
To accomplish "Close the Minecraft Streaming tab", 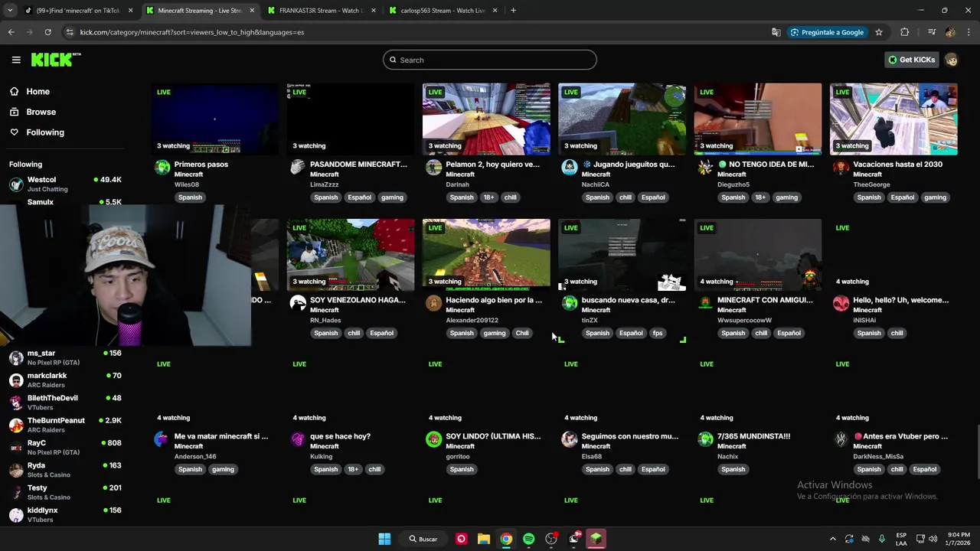I will [x=252, y=11].
